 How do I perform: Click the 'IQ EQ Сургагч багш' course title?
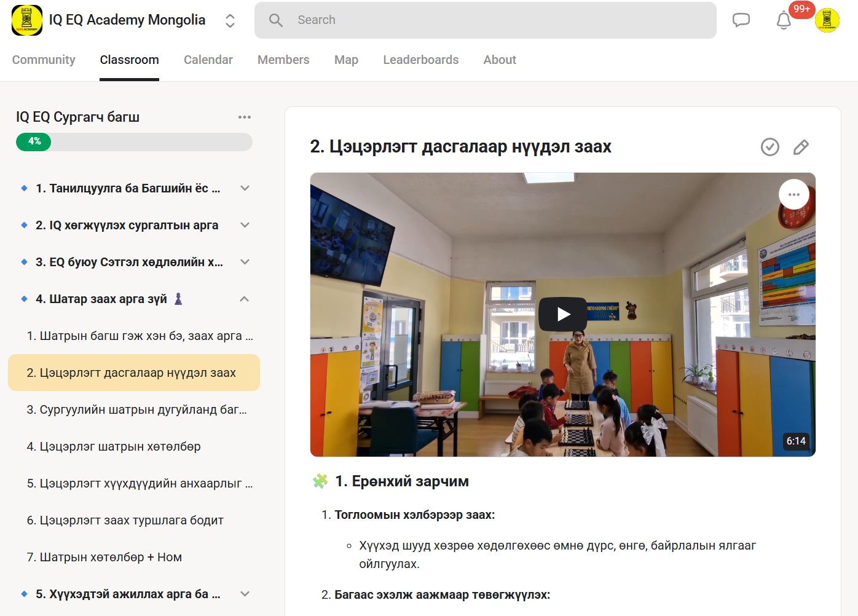[78, 117]
